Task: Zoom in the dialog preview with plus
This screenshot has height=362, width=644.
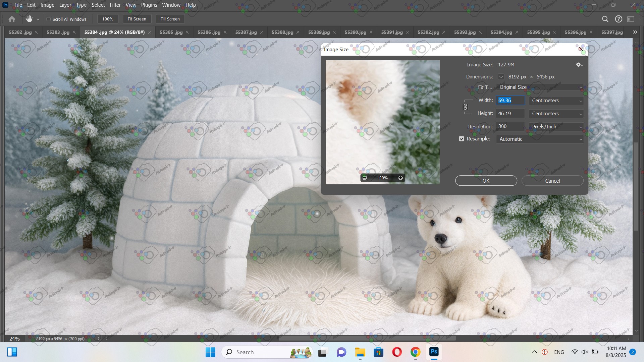Action: point(400,178)
